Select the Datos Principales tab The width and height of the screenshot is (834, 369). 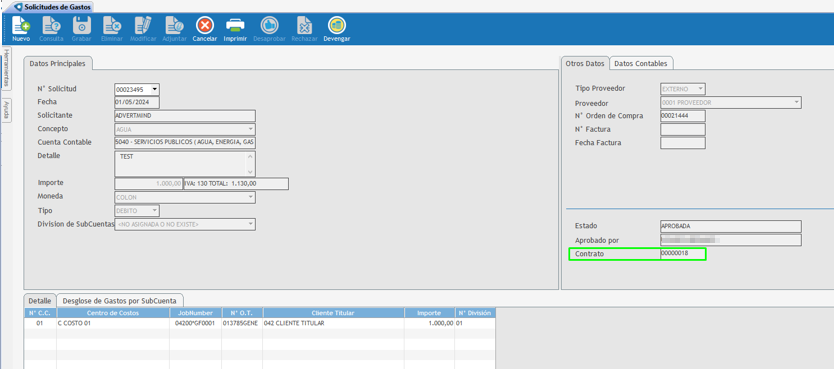point(57,63)
